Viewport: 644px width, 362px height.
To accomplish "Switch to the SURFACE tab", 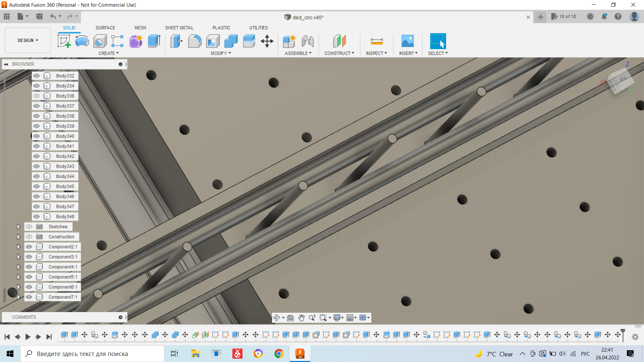I will point(105,28).
